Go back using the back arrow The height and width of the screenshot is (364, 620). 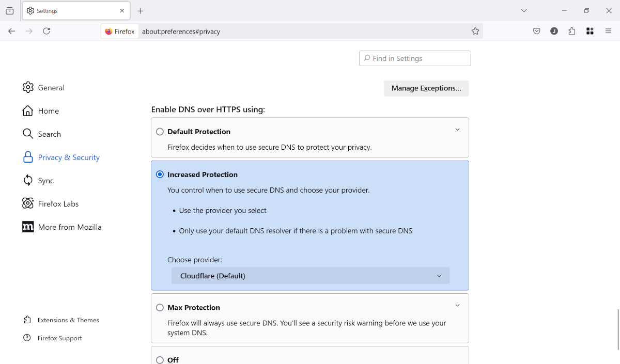[11, 31]
